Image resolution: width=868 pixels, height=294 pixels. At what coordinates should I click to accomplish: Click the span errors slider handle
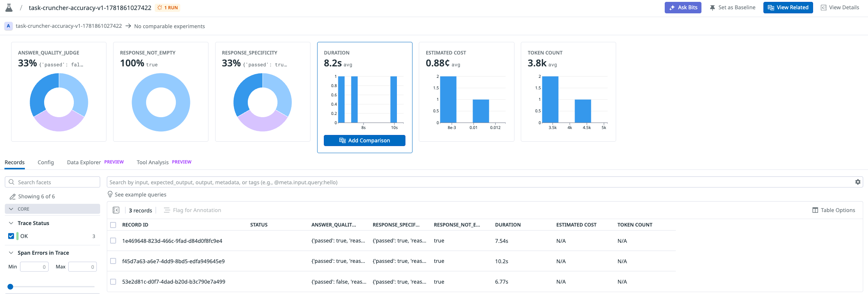point(10,287)
